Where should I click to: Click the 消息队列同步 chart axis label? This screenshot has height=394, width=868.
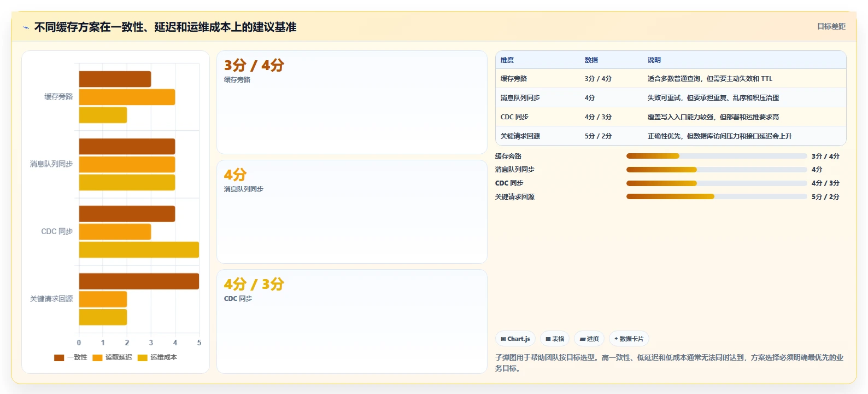(51, 164)
